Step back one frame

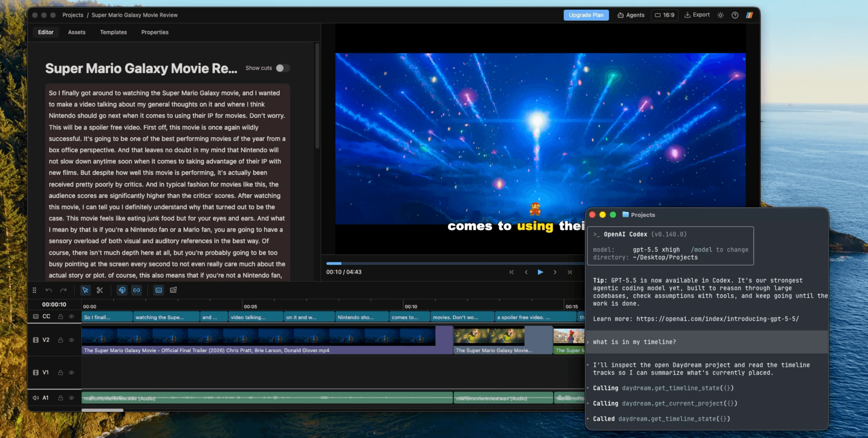526,272
